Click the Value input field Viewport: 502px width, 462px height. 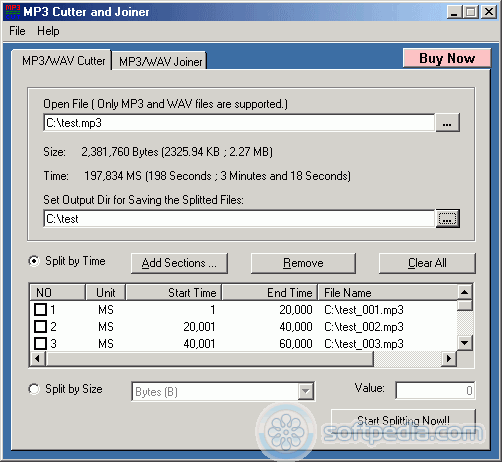(435, 390)
